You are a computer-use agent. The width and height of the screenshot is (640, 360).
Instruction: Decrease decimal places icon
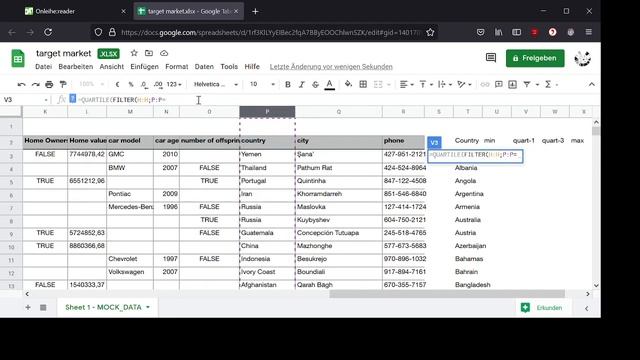tap(144, 84)
